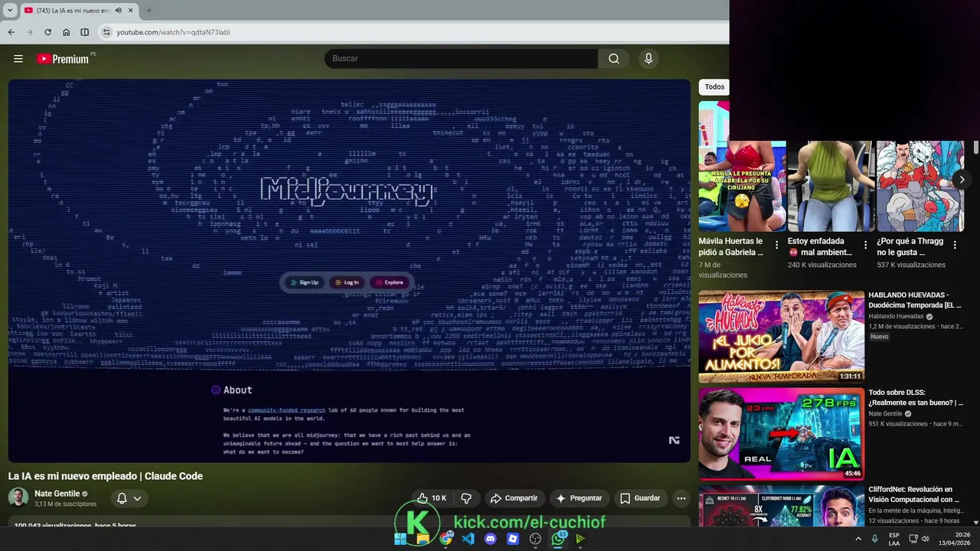Dislike the video with thumbs down

point(466,498)
